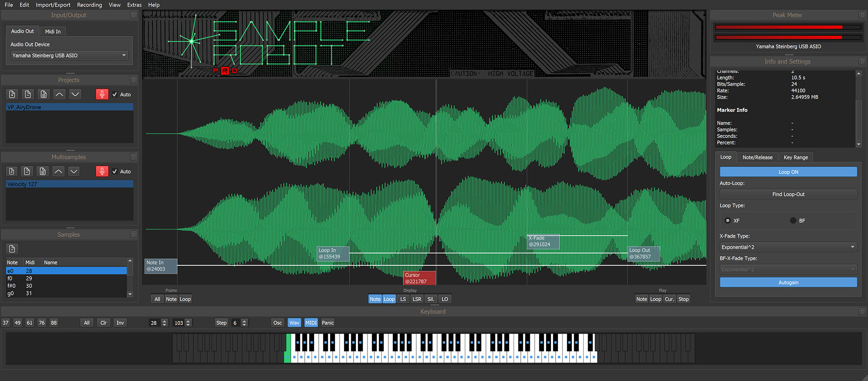Open project properties icon in Projects panel
Screen dimensions: 868x381
click(x=43, y=94)
